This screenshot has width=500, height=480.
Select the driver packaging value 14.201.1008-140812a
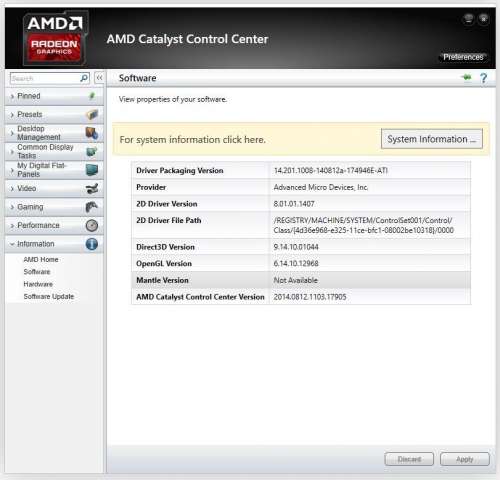(330, 171)
